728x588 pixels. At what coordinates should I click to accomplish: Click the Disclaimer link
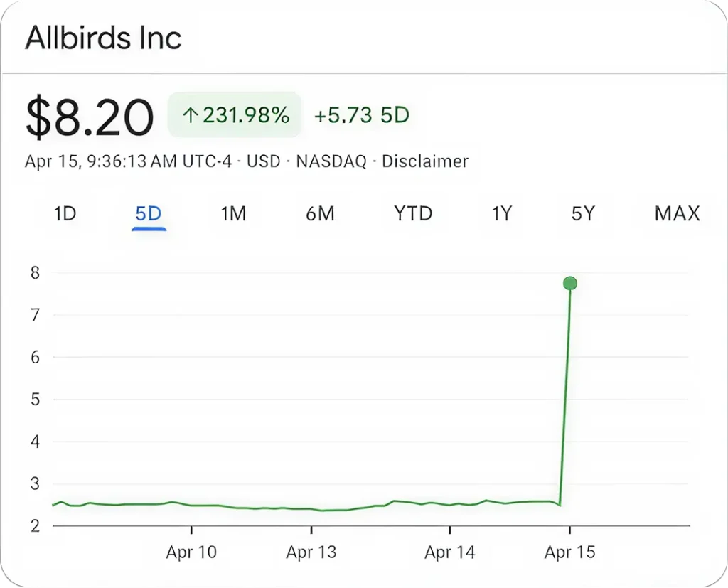coord(425,161)
